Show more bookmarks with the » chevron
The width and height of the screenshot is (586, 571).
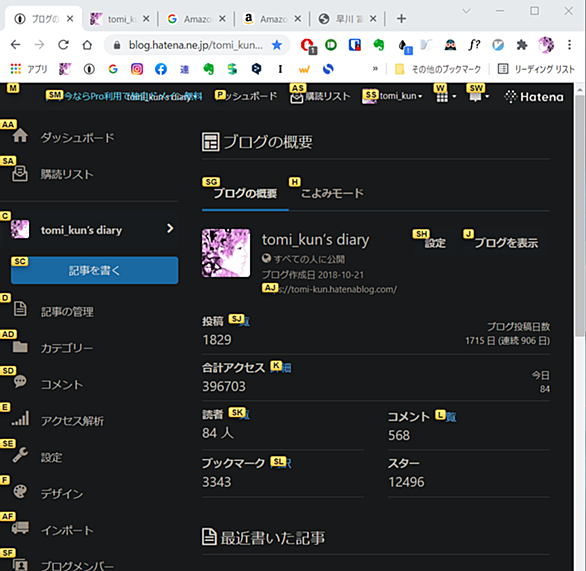pos(375,69)
